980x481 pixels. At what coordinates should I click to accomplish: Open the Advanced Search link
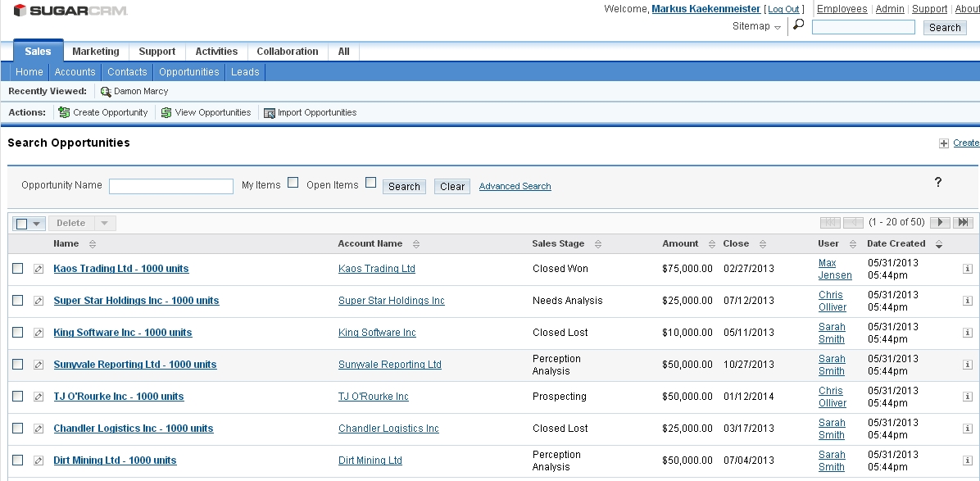click(x=515, y=186)
